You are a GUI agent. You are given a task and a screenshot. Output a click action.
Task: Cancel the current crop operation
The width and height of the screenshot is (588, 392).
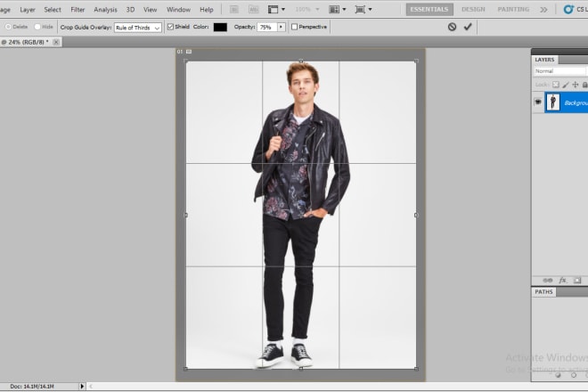[x=452, y=27]
